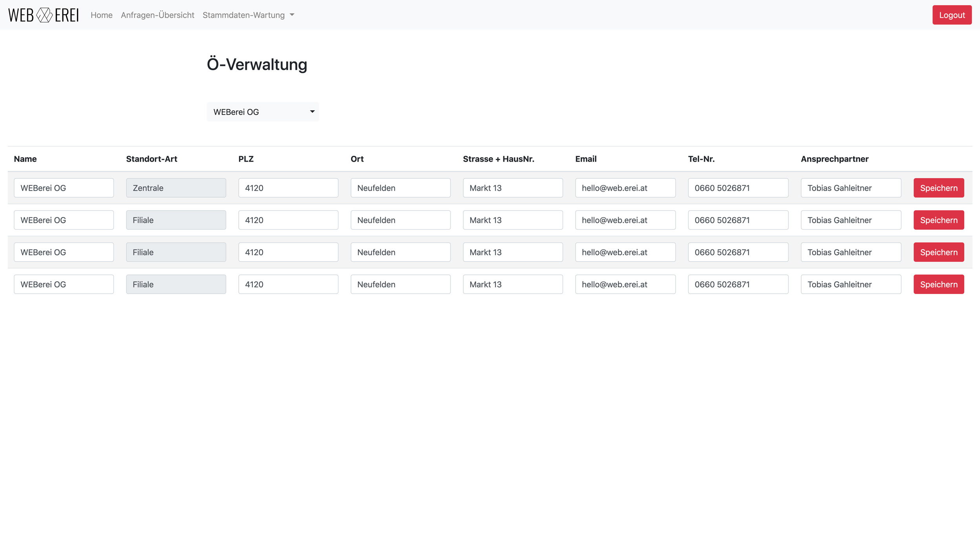This screenshot has width=980, height=551.
Task: Click the Standort-Art column header
Action: [x=152, y=159]
